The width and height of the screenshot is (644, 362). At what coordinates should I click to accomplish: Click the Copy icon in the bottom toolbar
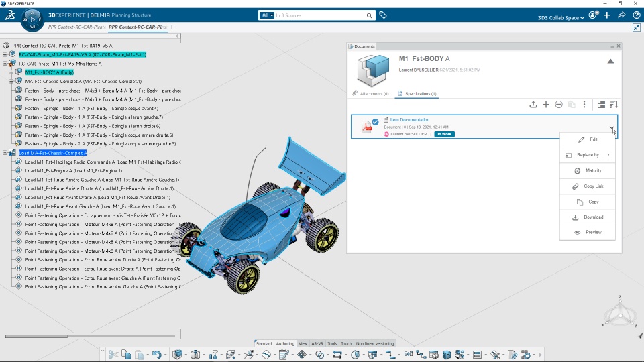tap(127, 354)
